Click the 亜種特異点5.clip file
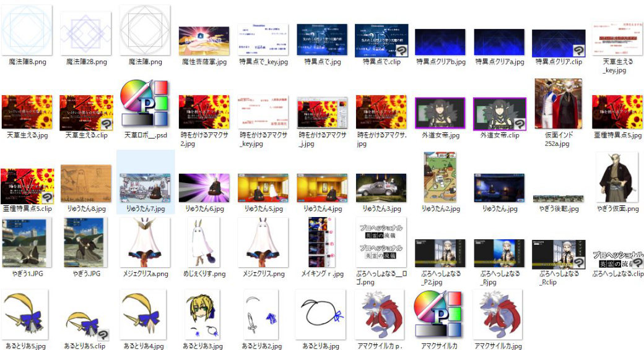Image resolution: width=644 pixels, height=350 pixels. (x=27, y=186)
